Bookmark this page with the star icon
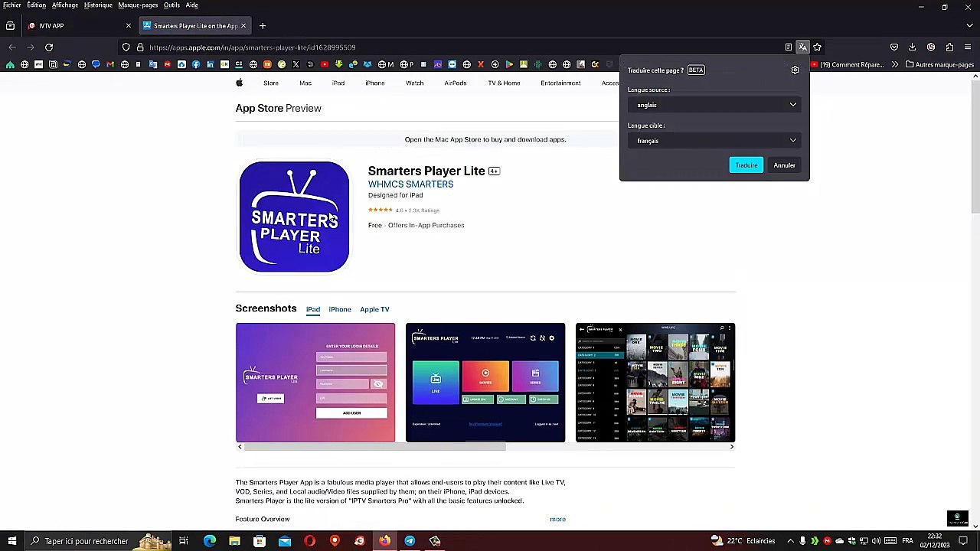The height and width of the screenshot is (551, 980). pyautogui.click(x=817, y=47)
